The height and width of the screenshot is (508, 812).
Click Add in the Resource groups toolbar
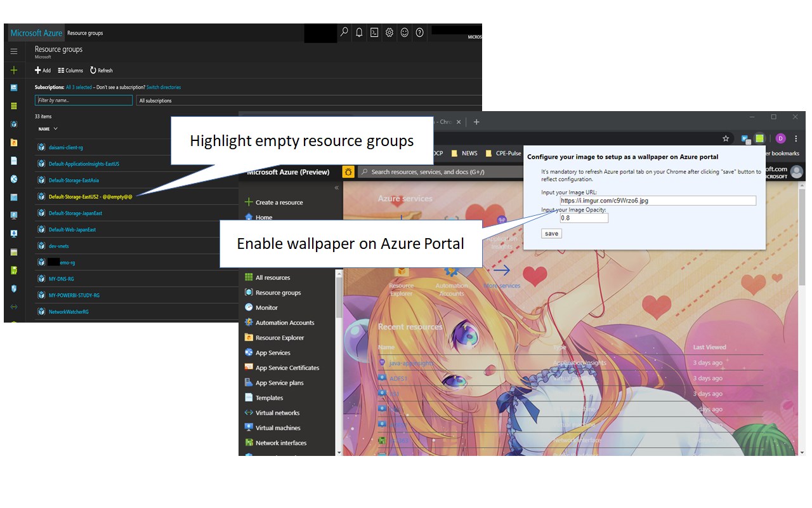(x=43, y=70)
